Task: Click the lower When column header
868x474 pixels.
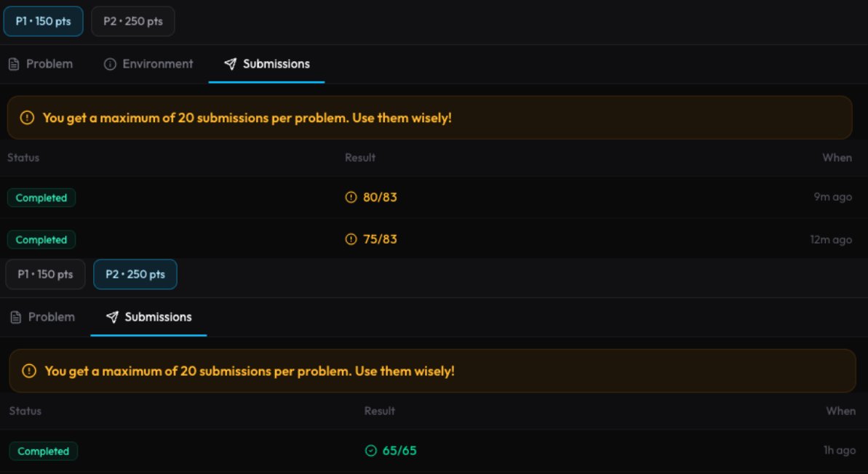Action: [x=841, y=411]
